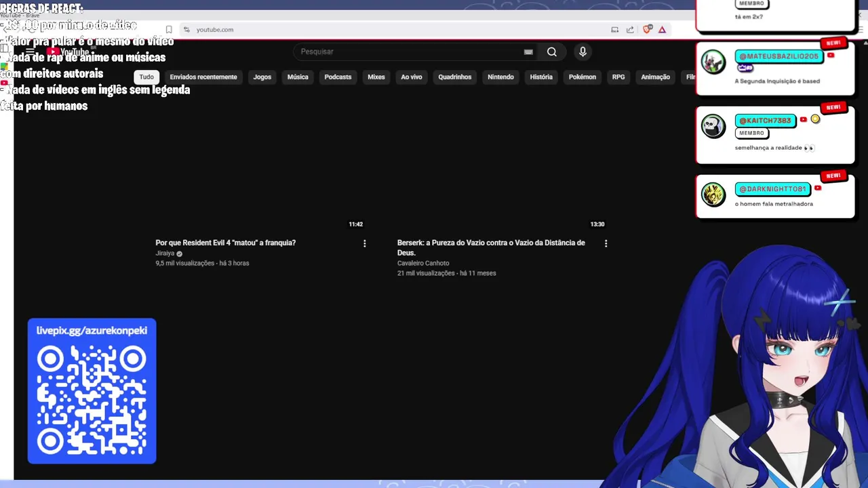The height and width of the screenshot is (488, 868).
Task: Open options menu for the Berserk video
Action: pos(606,243)
